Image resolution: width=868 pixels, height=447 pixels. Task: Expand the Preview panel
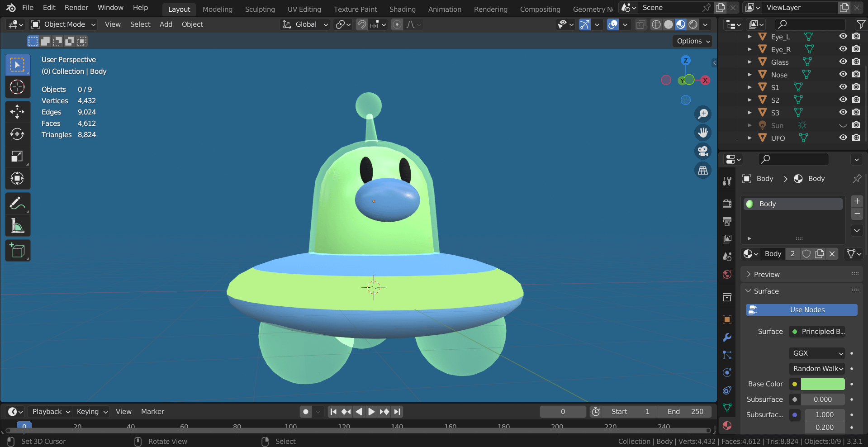(x=767, y=274)
